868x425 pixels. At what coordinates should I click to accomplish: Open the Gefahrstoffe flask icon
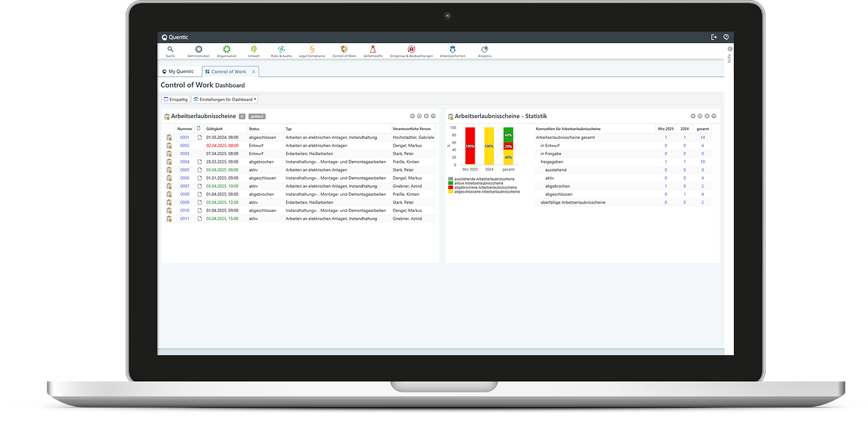point(372,50)
